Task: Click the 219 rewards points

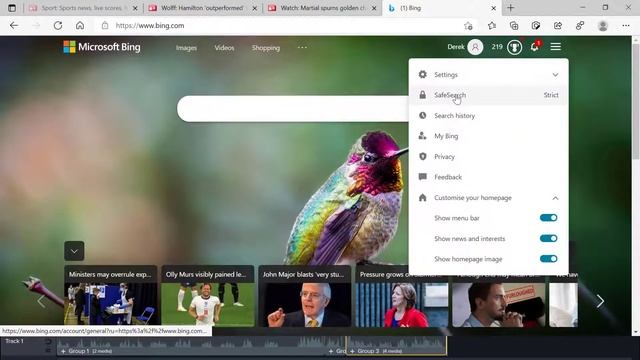Action: click(x=497, y=47)
